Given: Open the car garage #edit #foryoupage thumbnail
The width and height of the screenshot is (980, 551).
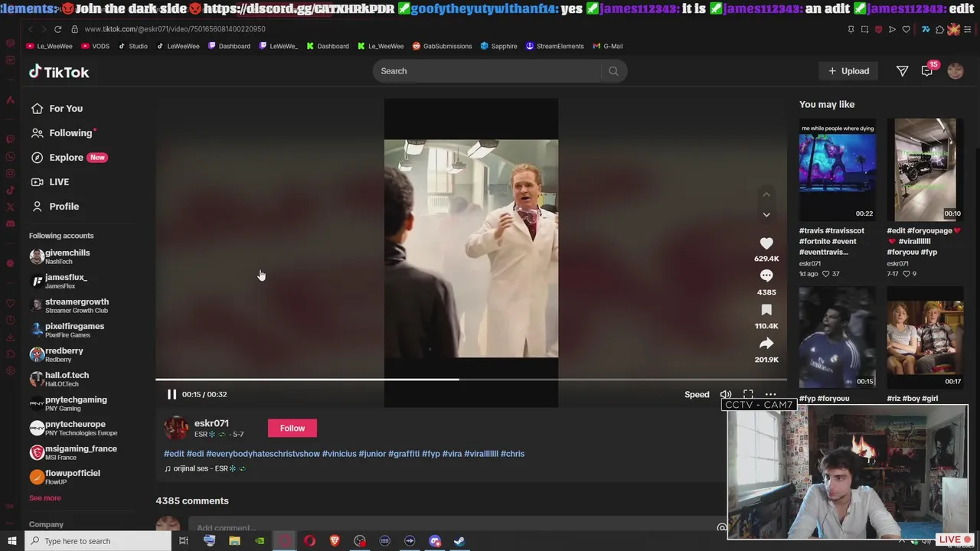Looking at the screenshot, I should 925,169.
